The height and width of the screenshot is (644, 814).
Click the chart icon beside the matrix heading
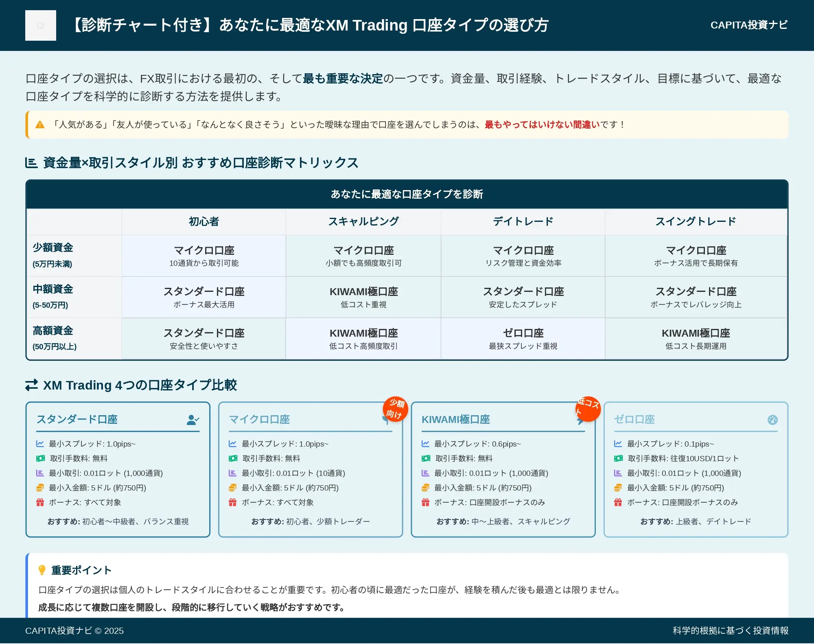[31, 163]
